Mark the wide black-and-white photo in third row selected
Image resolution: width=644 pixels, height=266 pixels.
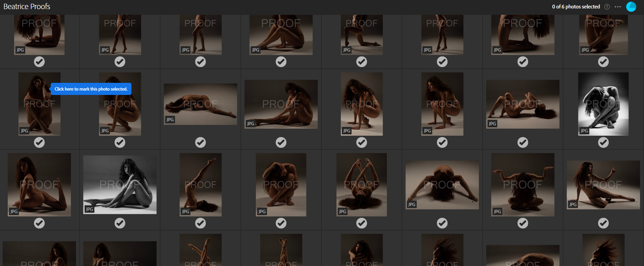click(x=120, y=223)
